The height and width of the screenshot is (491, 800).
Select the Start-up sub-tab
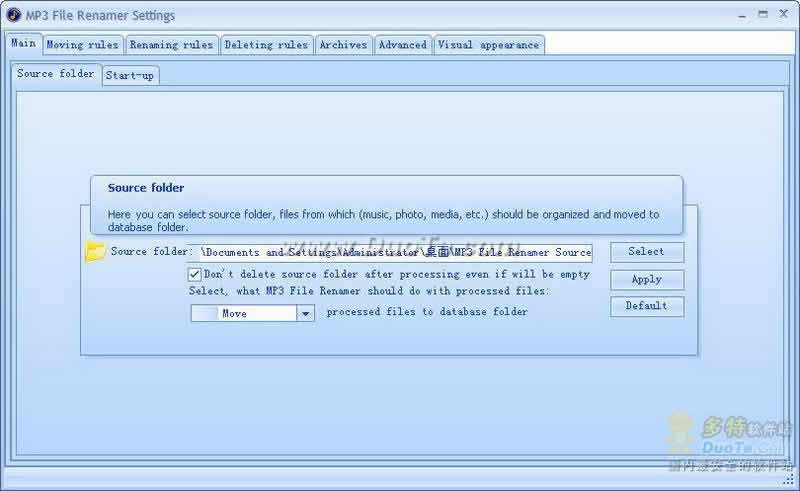pos(130,76)
